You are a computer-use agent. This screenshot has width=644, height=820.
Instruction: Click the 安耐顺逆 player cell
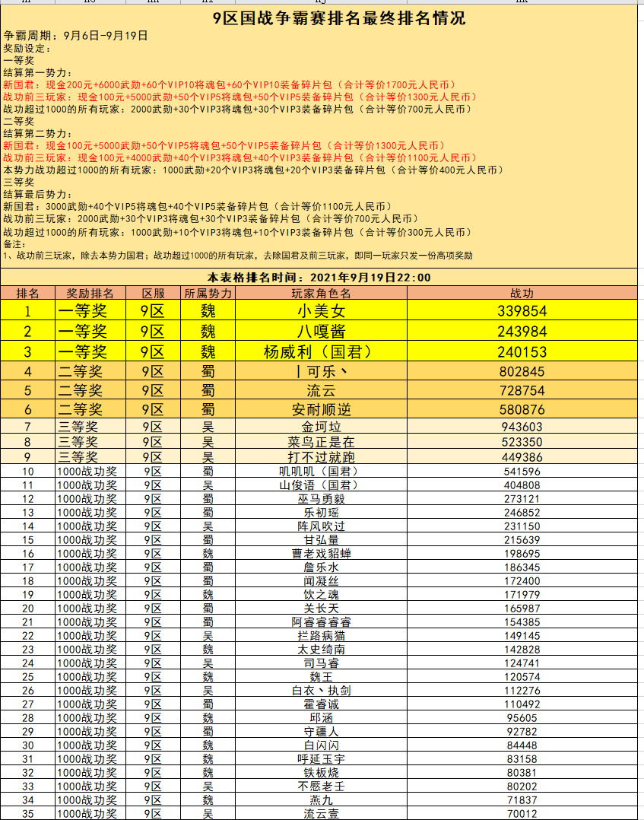point(321,409)
